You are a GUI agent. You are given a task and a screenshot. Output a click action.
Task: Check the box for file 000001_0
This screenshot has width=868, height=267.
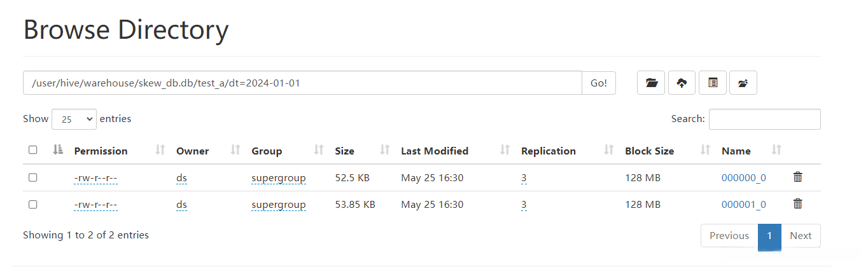click(33, 204)
